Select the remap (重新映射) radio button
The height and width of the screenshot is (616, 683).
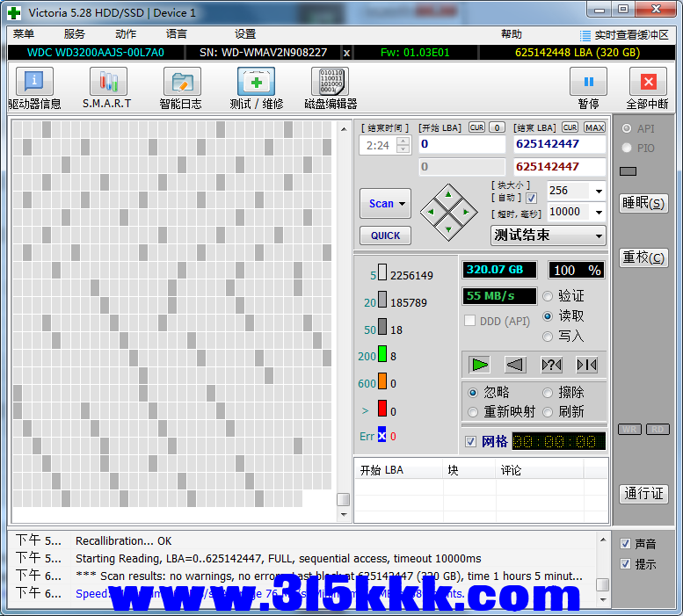click(473, 412)
